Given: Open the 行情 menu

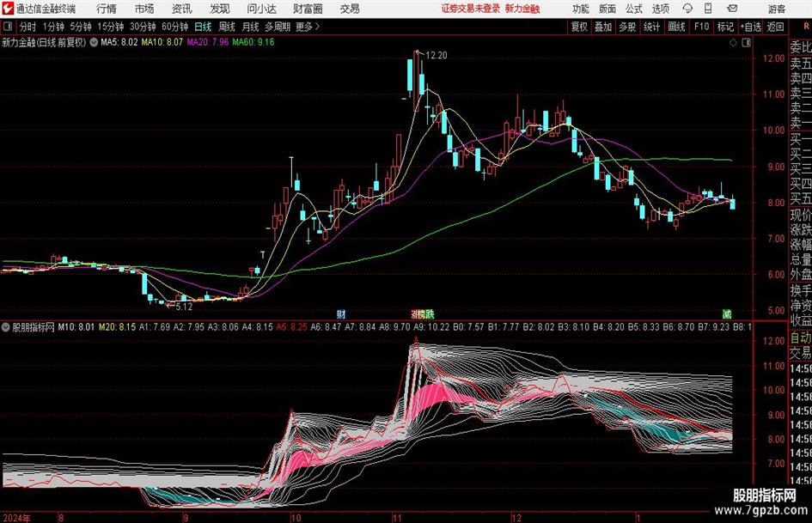Looking at the screenshot, I should tap(107, 9).
